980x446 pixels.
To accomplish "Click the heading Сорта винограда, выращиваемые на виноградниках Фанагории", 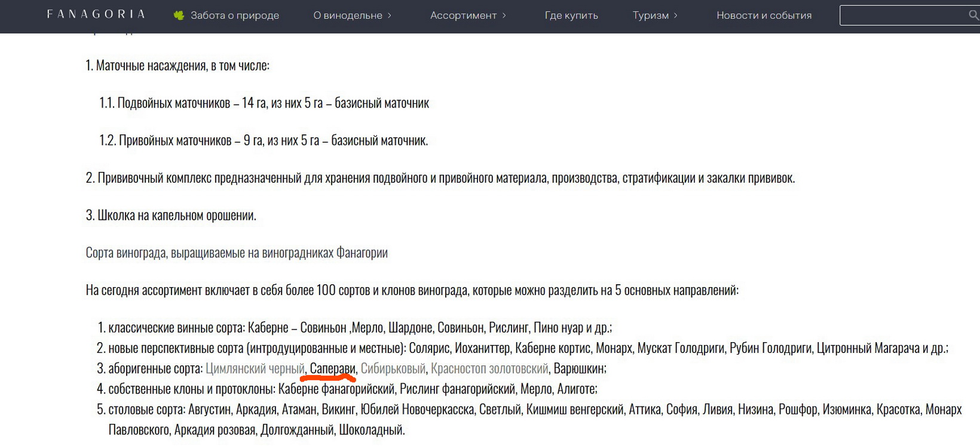I will (x=237, y=253).
